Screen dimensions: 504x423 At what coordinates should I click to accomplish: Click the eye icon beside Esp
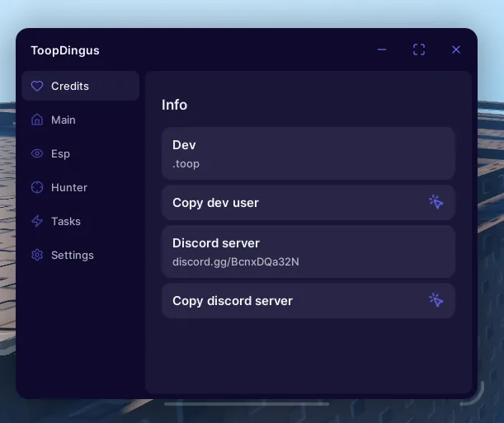coord(37,153)
